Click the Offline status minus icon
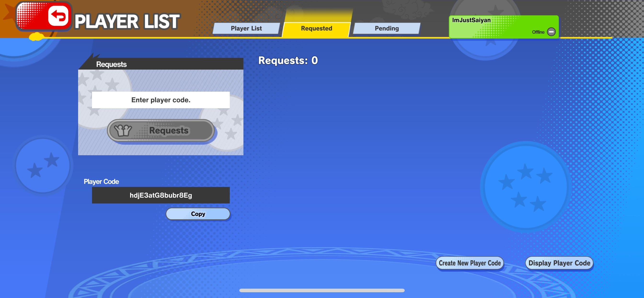Screen dimensions: 644x298 click(x=551, y=32)
